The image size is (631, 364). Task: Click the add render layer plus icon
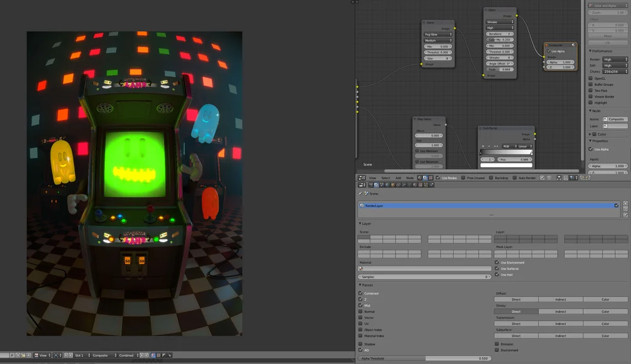(x=625, y=203)
